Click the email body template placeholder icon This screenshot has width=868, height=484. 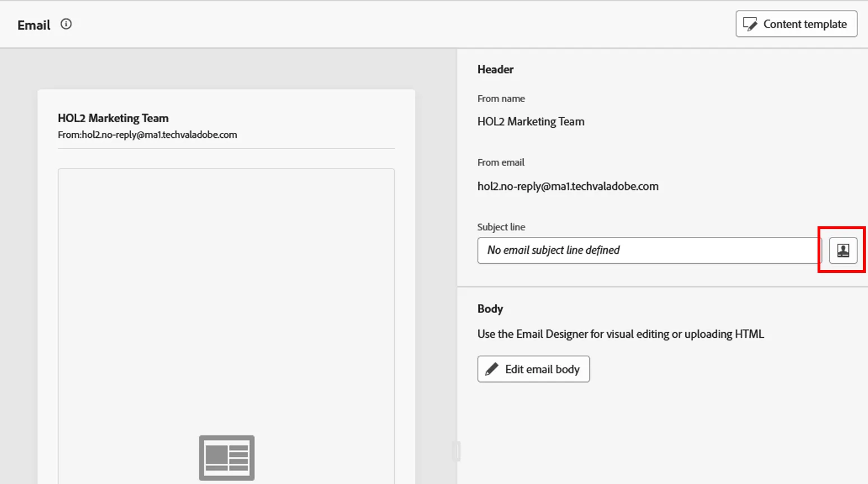[x=227, y=458]
